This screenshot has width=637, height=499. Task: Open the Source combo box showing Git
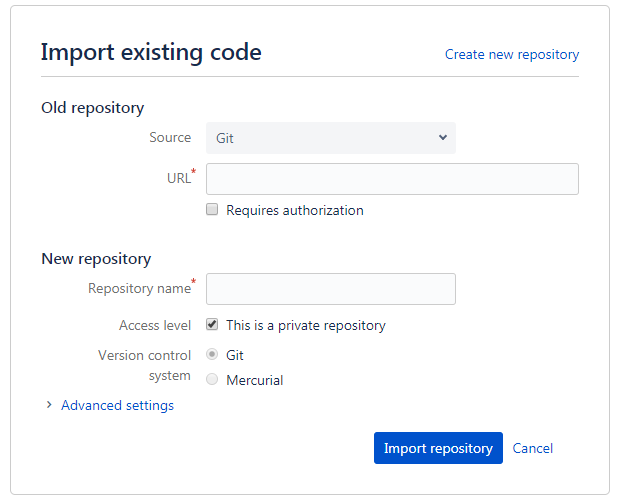click(331, 138)
